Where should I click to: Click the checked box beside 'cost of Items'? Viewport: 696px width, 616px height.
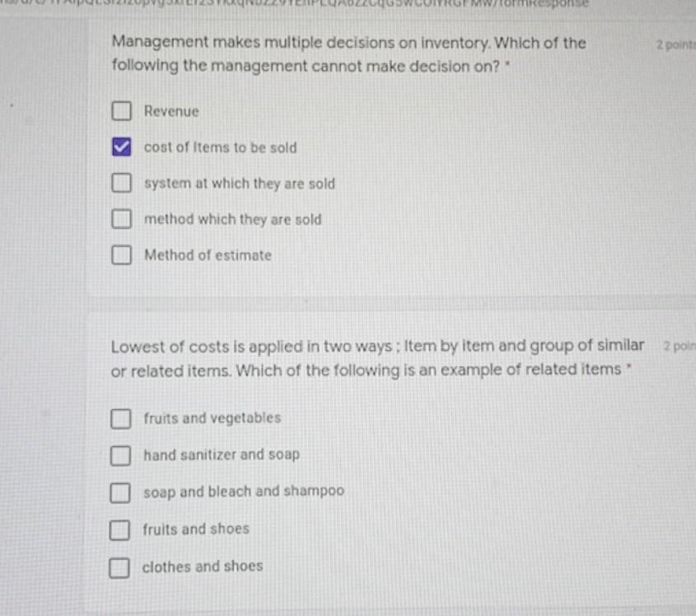click(122, 147)
